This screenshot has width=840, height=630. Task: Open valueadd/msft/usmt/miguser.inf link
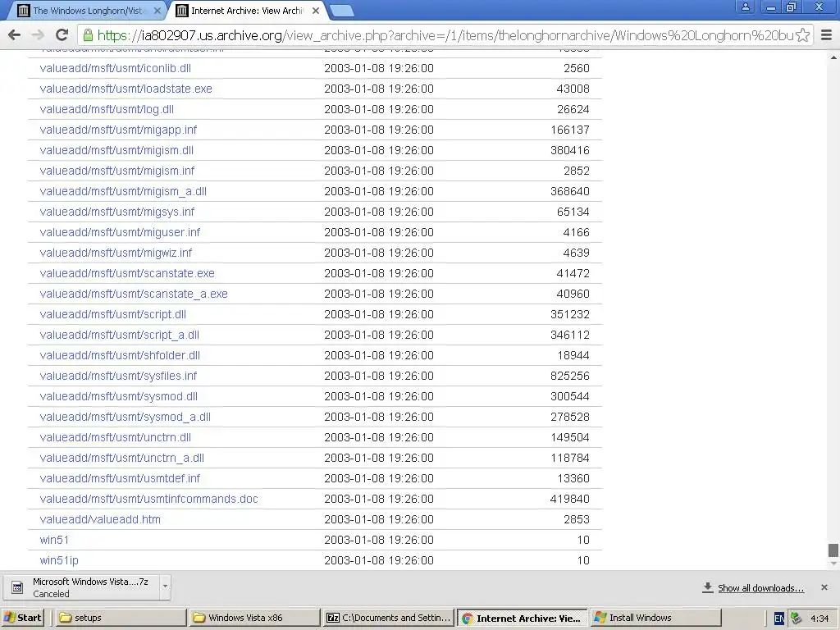120,232
